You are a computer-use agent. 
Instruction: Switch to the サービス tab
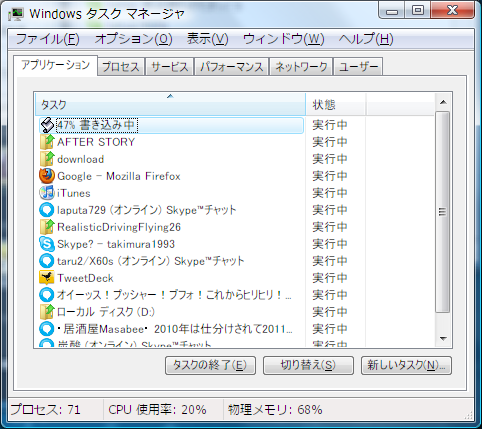[170, 67]
